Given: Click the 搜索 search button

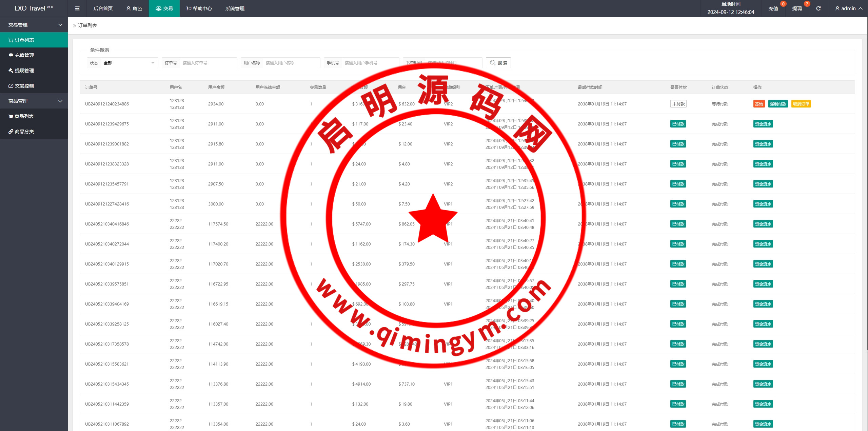Looking at the screenshot, I should coord(498,63).
